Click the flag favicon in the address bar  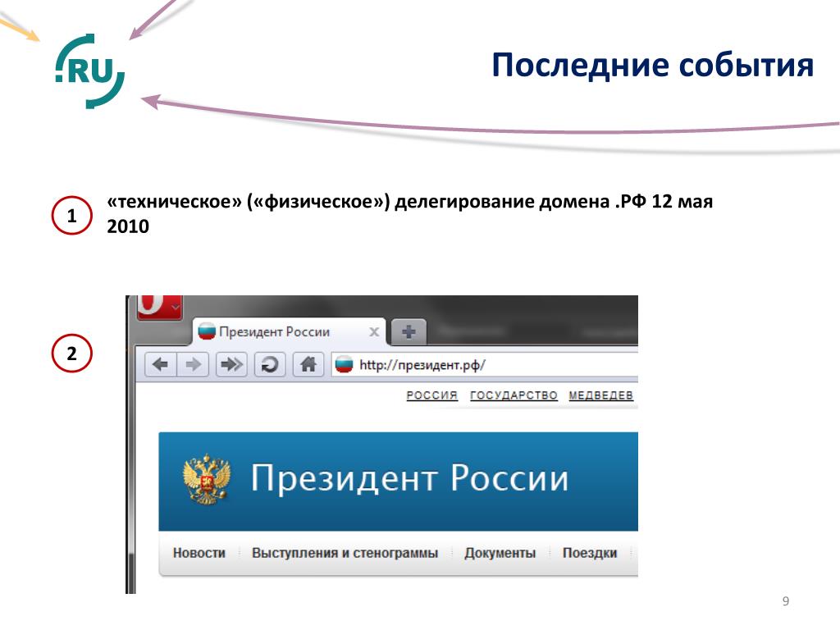click(x=344, y=365)
